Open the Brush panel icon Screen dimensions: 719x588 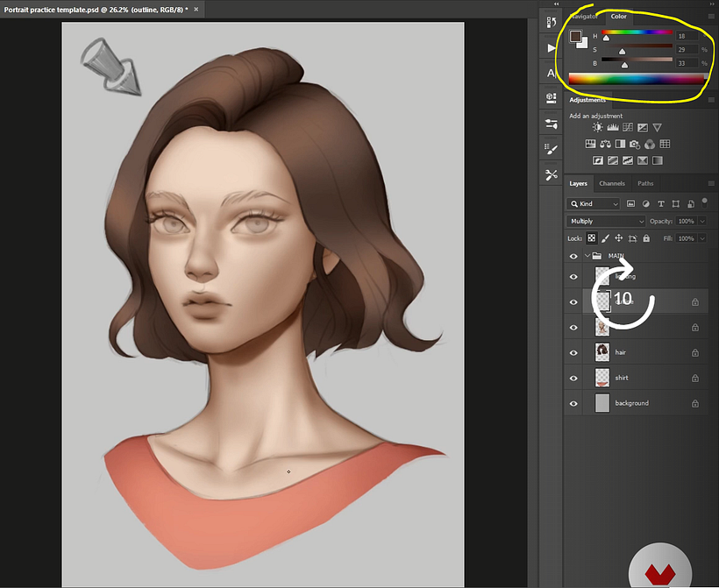click(x=552, y=149)
